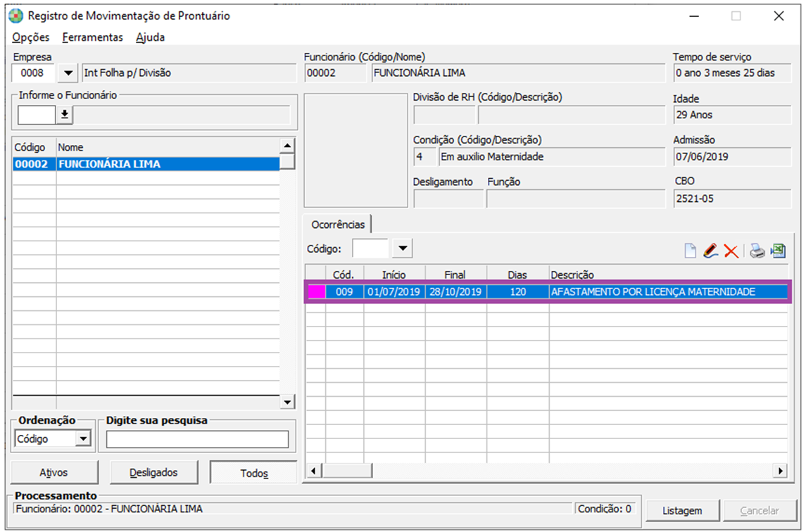The height and width of the screenshot is (532, 806).
Task: Click the Função field
Action: [x=576, y=198]
